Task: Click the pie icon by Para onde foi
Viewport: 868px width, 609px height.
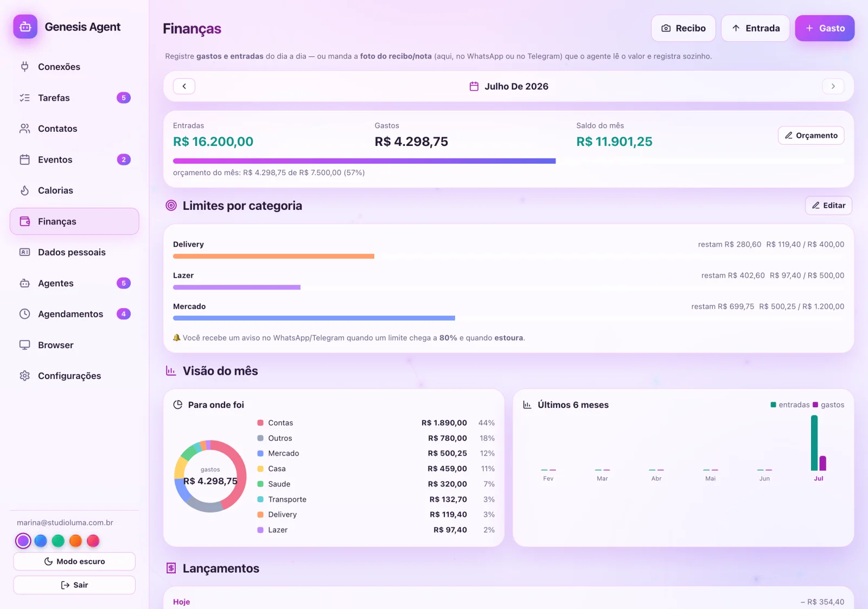Action: pyautogui.click(x=177, y=405)
